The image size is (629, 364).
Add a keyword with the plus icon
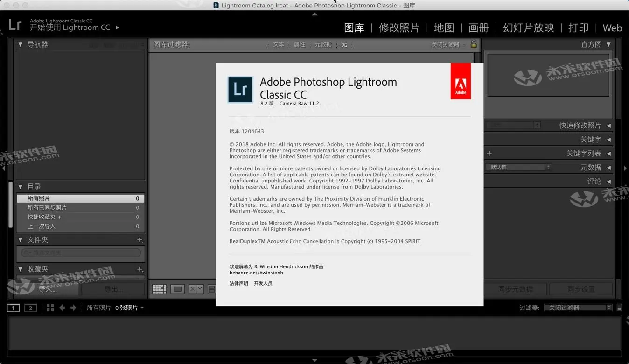(x=489, y=154)
